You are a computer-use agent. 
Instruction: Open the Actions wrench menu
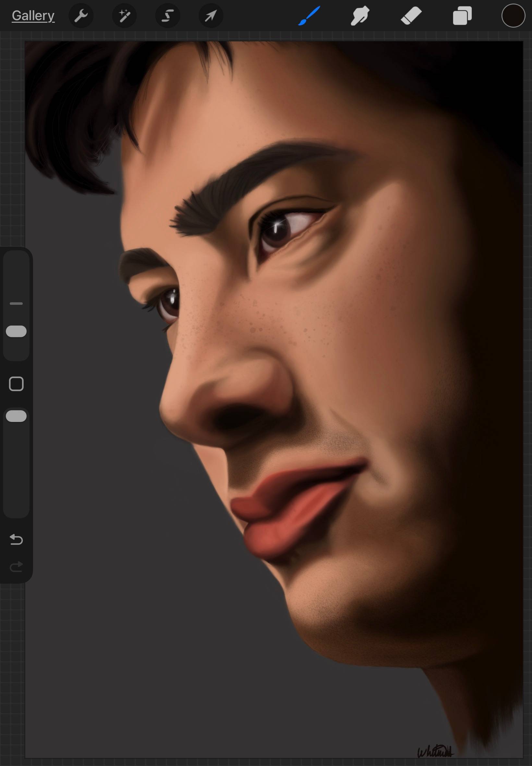click(x=81, y=16)
